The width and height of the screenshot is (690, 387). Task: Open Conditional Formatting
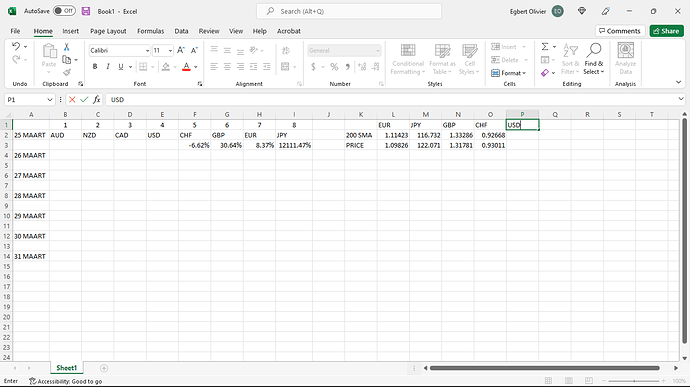tap(407, 59)
